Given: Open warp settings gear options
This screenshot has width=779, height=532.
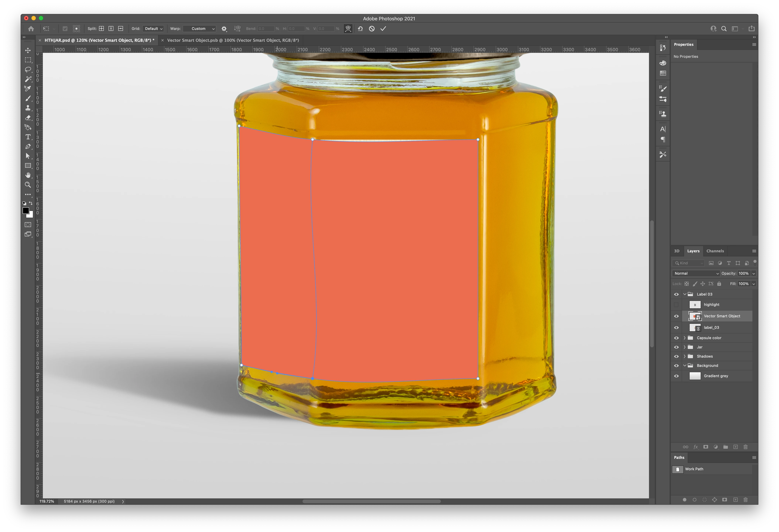Looking at the screenshot, I should tap(224, 29).
